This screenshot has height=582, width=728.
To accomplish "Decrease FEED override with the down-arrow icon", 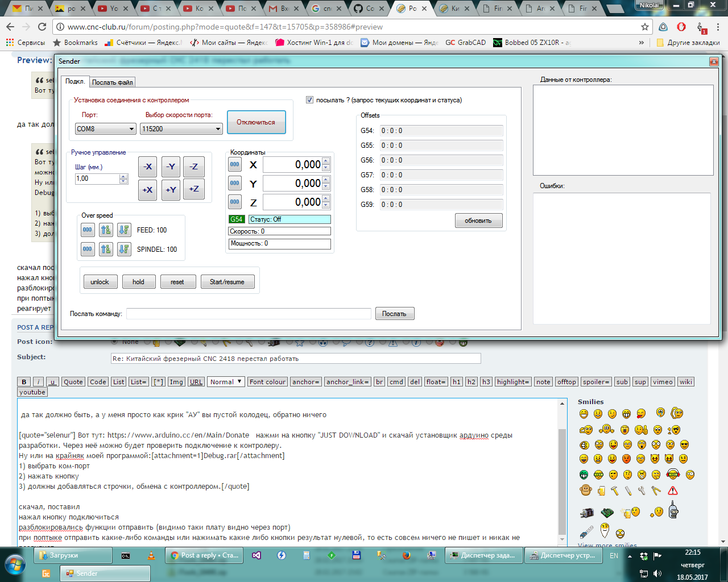I will 124,230.
